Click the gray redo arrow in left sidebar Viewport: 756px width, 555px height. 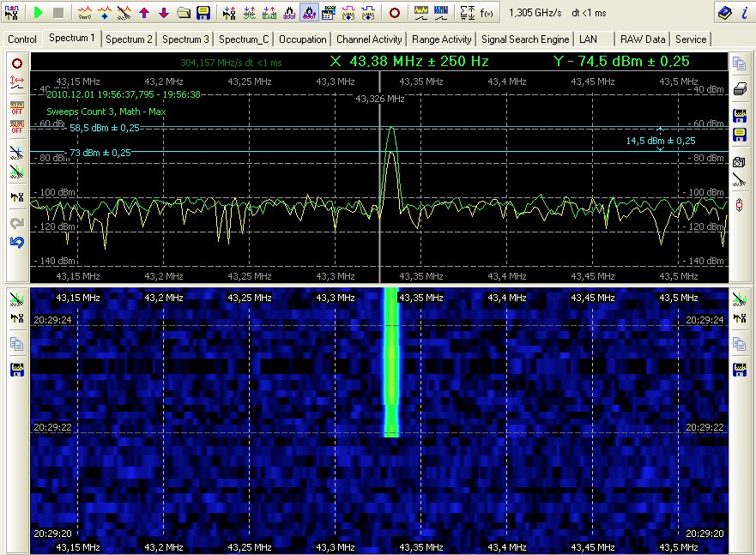[17, 223]
